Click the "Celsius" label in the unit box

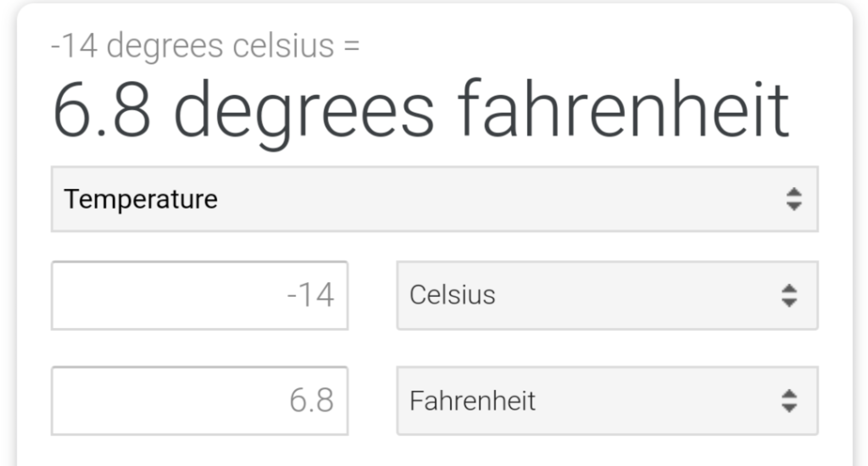click(452, 295)
